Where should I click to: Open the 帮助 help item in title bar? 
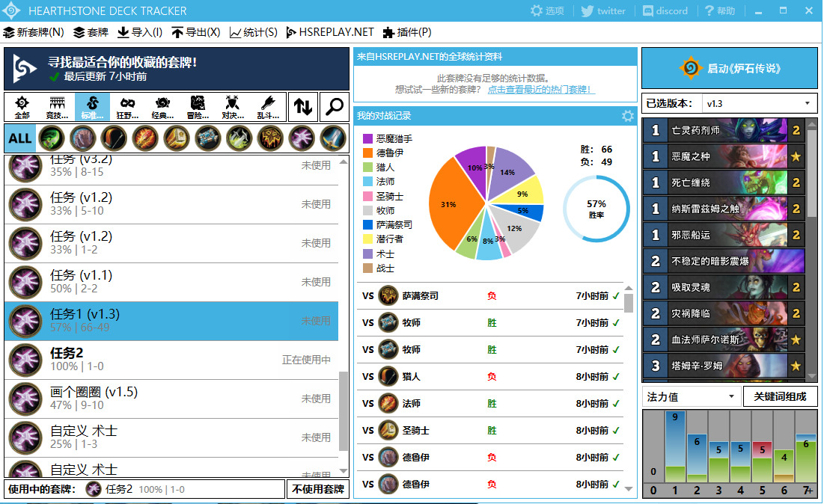click(x=719, y=10)
